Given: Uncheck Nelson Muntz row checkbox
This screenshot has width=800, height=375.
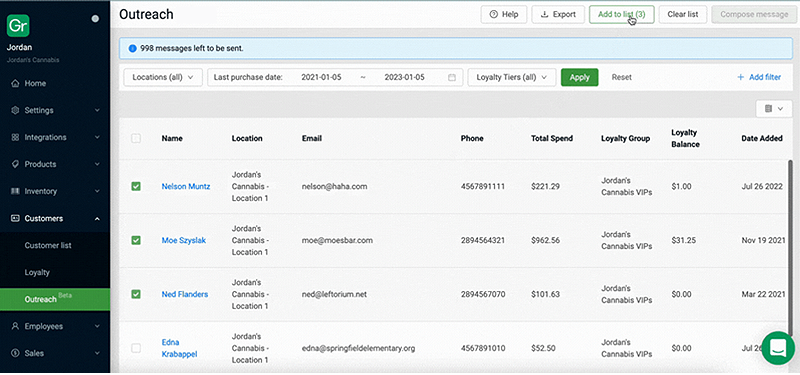Looking at the screenshot, I should point(136,186).
